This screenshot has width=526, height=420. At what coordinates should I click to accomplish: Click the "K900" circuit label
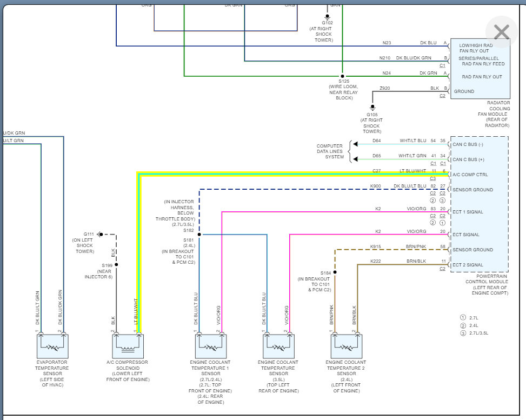(376, 186)
